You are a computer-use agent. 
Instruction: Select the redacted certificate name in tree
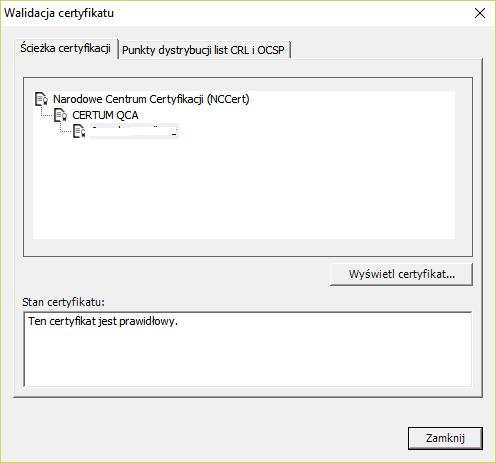135,131
